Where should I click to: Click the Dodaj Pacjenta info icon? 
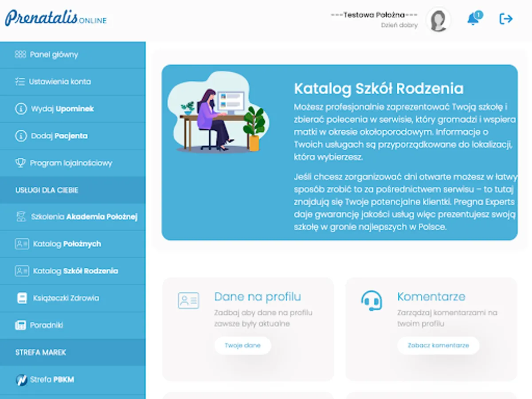point(21,136)
